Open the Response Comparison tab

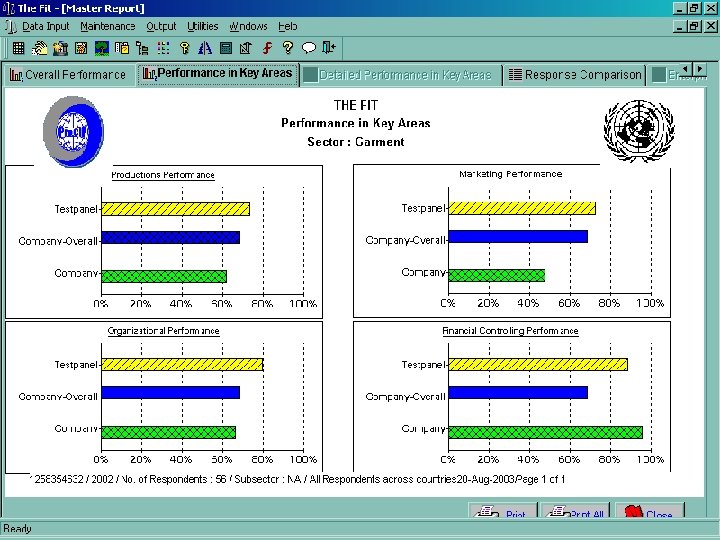point(575,75)
